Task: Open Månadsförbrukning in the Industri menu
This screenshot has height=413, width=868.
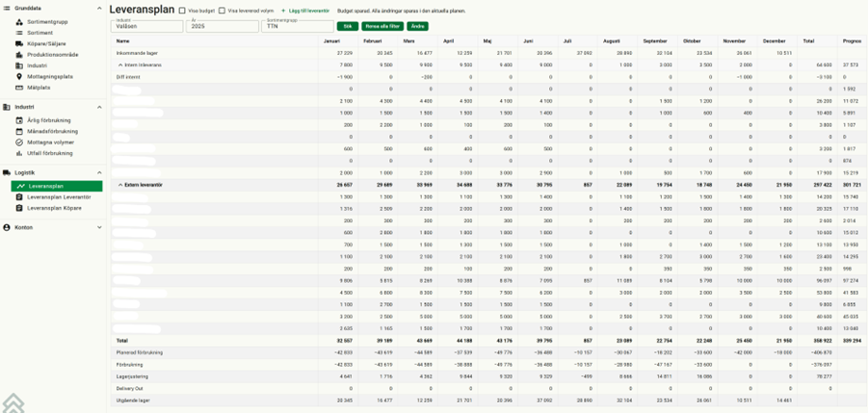Action: [52, 131]
